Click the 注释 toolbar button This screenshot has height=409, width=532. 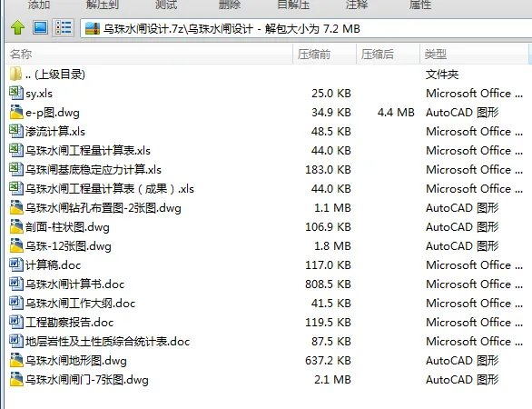[x=357, y=5]
